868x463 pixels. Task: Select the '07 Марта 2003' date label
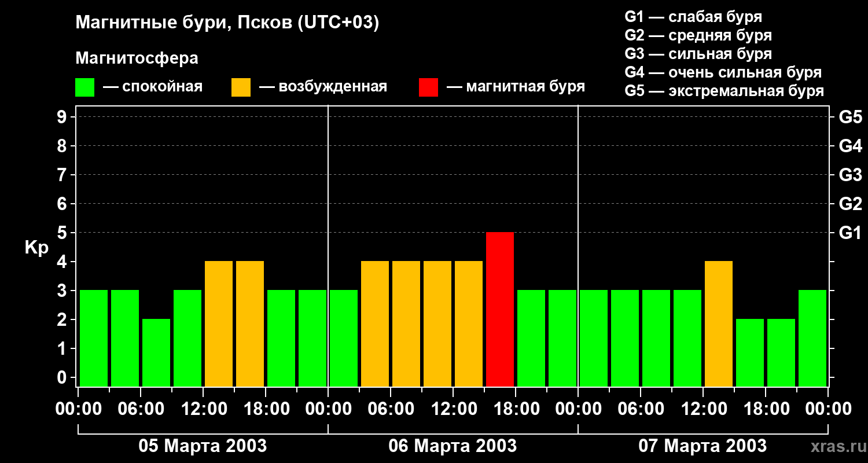(x=703, y=446)
